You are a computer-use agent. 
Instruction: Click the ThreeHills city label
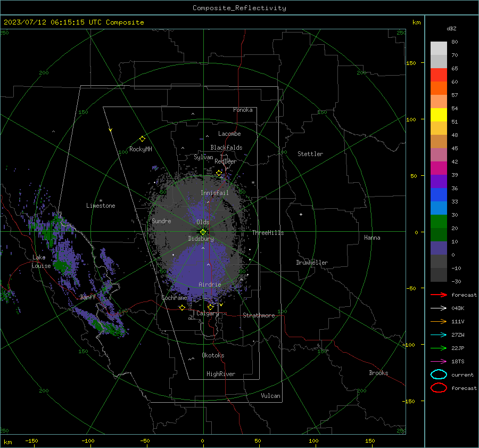(268, 233)
